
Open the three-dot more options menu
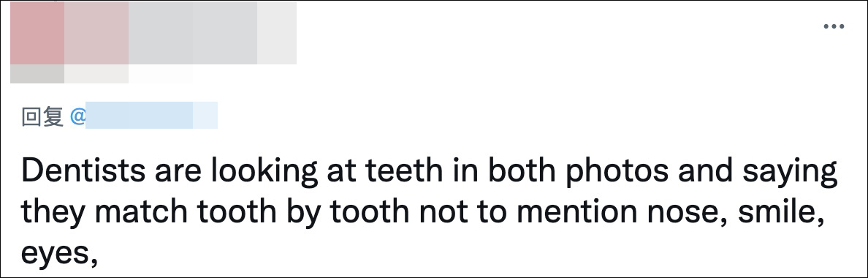834,26
